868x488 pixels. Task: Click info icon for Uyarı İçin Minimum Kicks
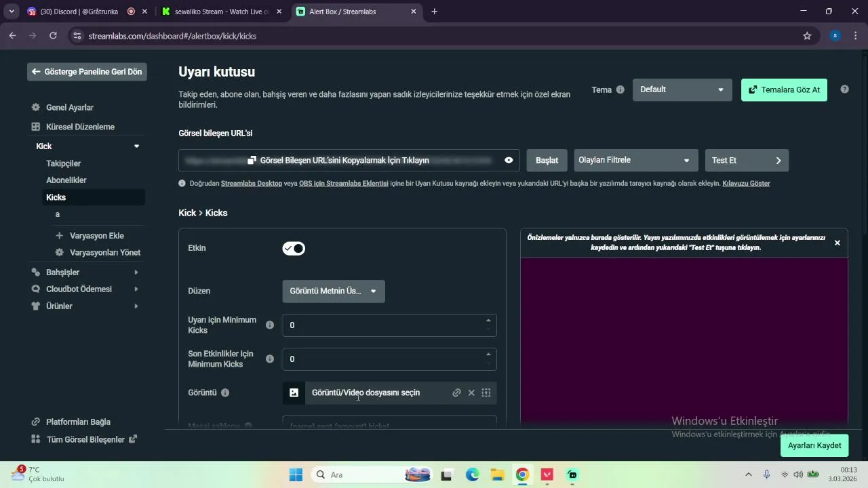(270, 325)
